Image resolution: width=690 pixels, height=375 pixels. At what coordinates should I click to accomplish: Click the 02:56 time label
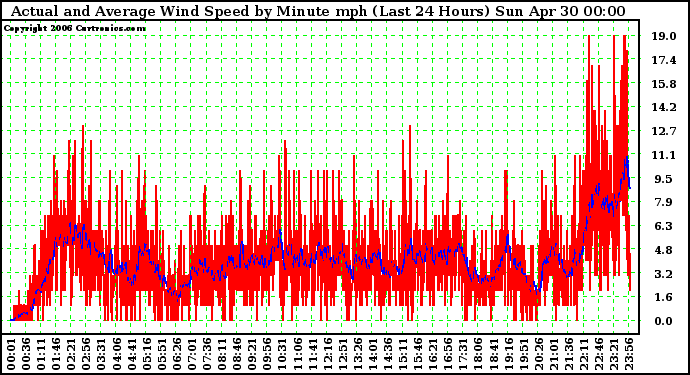[87, 354]
